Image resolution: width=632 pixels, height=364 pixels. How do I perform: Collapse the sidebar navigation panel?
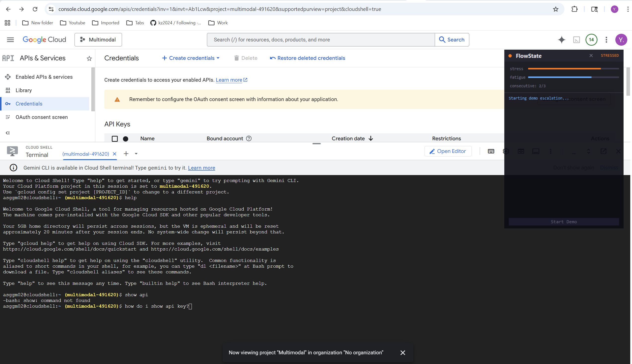(x=7, y=133)
